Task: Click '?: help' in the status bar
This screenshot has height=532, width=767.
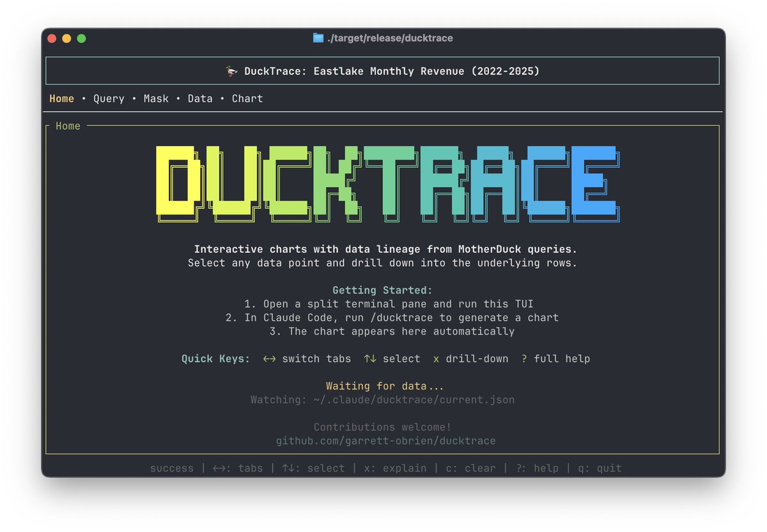Action: [537, 468]
